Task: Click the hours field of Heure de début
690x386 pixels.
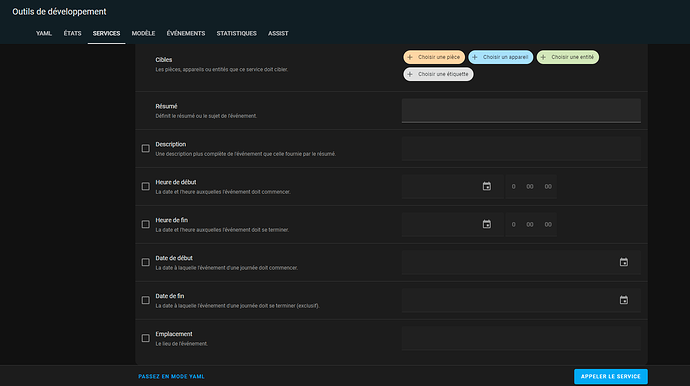Action: [513, 187]
